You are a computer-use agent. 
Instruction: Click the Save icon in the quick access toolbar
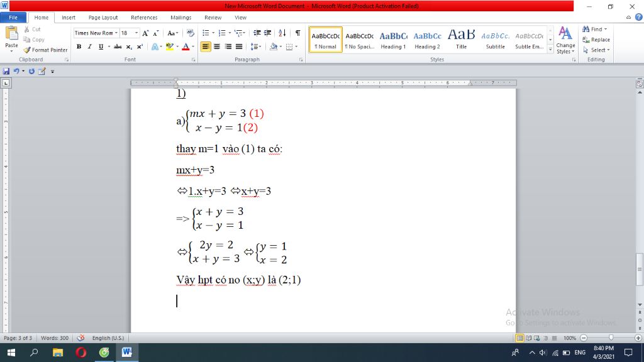pyautogui.click(x=6, y=72)
